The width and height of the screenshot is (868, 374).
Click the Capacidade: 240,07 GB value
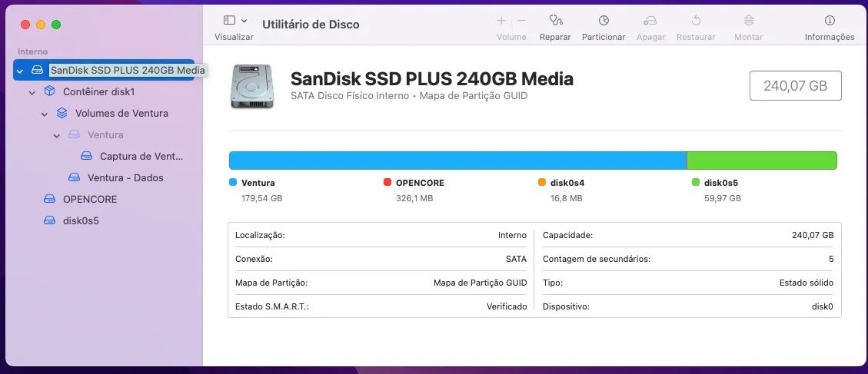tap(813, 235)
